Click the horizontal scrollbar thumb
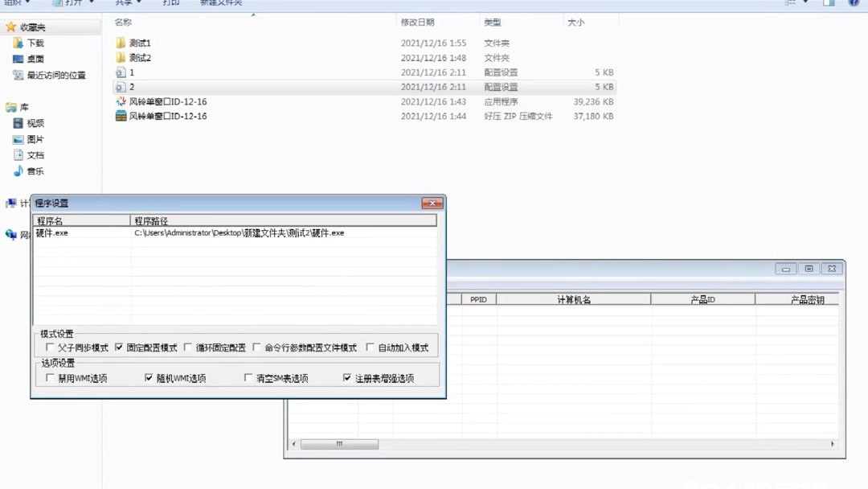868x489 pixels. coord(338,444)
